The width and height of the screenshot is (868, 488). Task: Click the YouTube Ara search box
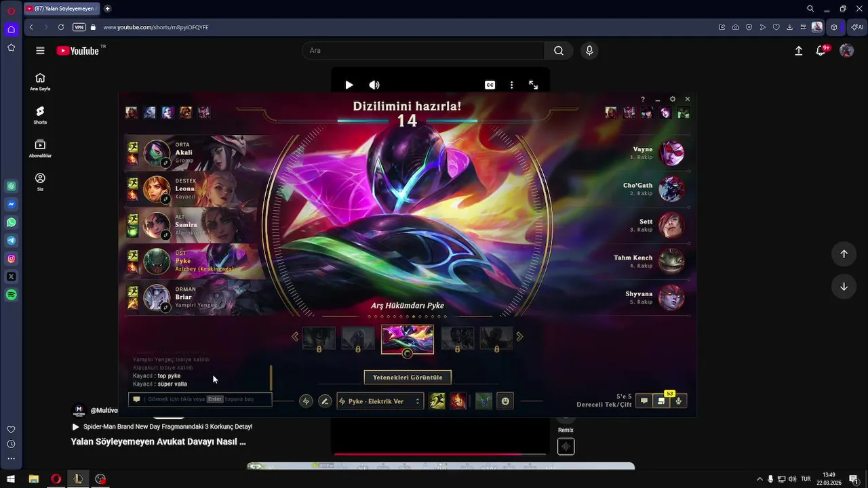point(423,50)
